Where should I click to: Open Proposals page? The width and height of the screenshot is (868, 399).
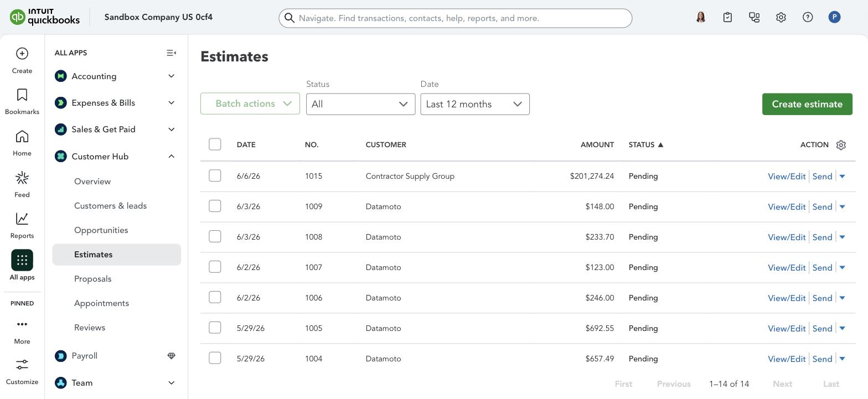click(x=93, y=279)
